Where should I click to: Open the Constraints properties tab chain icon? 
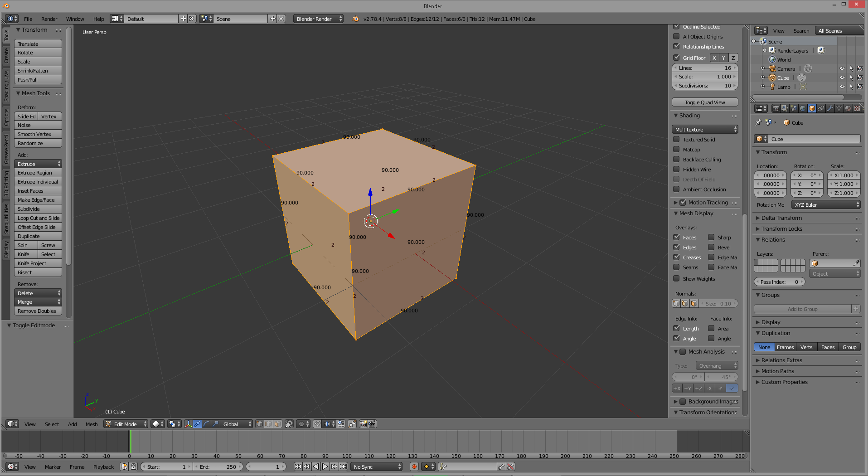(x=821, y=108)
